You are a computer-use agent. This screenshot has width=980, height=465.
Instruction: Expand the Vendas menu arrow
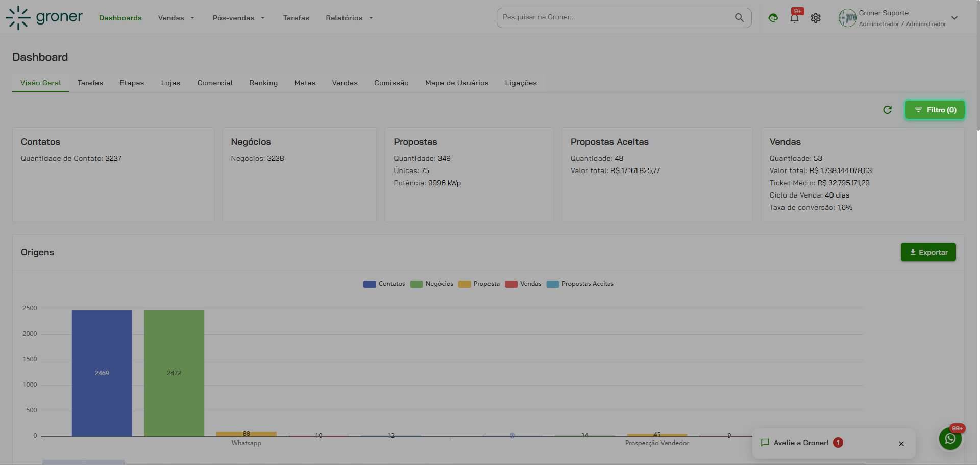pyautogui.click(x=192, y=18)
